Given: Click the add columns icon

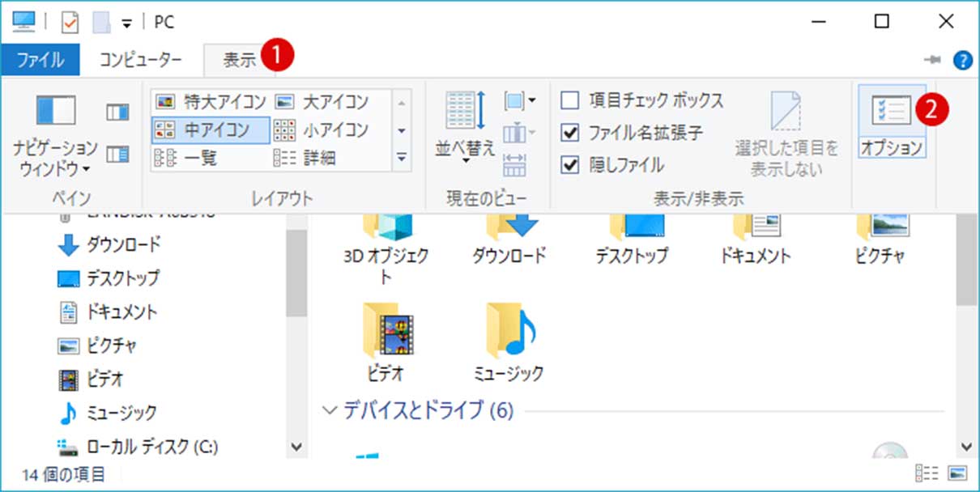Looking at the screenshot, I should pos(519,132).
